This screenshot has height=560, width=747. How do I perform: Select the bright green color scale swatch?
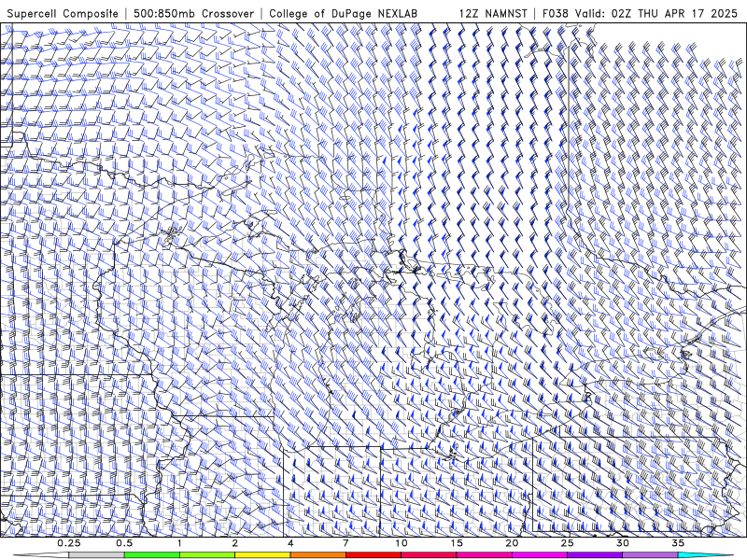point(152,555)
